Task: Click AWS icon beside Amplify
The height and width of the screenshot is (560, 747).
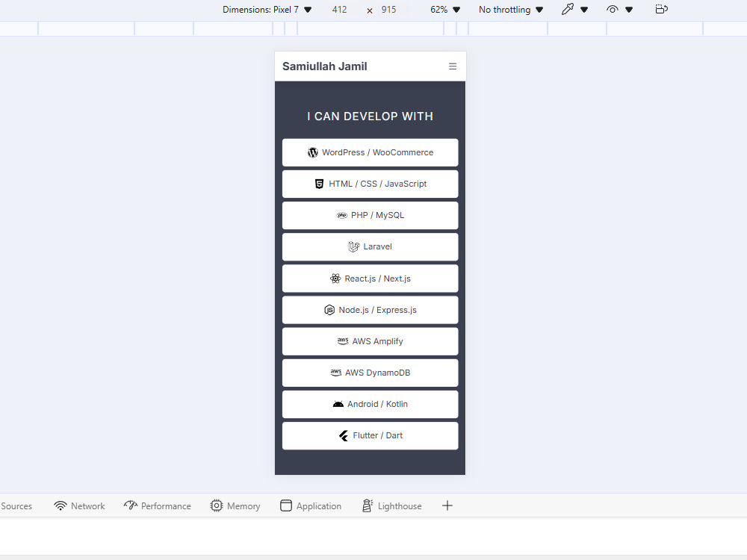Action: (343, 341)
